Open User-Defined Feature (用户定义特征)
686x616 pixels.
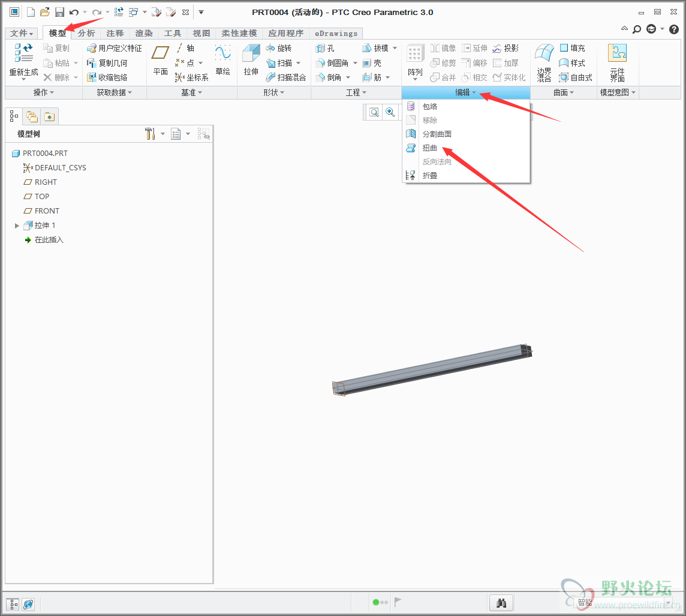tap(114, 48)
